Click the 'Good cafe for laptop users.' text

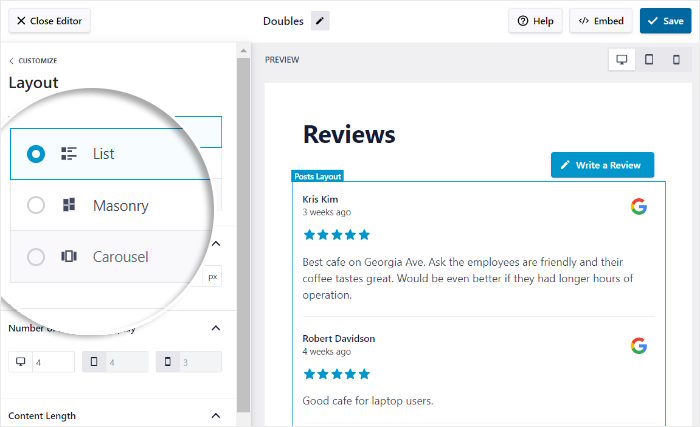368,401
